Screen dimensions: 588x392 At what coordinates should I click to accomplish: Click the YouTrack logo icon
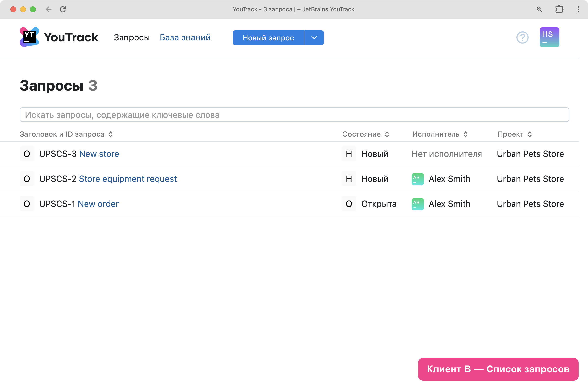click(29, 37)
